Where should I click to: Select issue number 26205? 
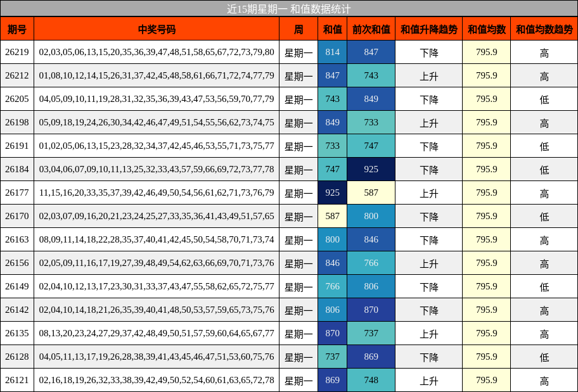[17, 99]
